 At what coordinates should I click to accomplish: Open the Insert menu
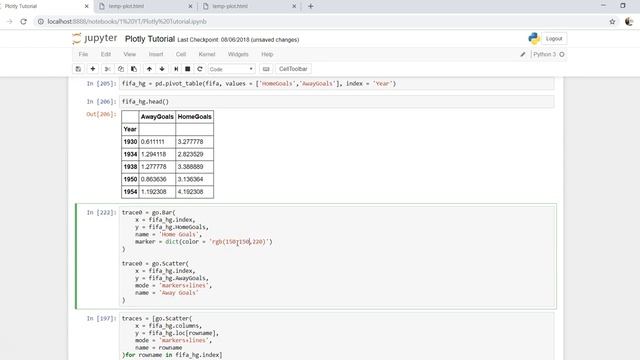click(x=156, y=54)
